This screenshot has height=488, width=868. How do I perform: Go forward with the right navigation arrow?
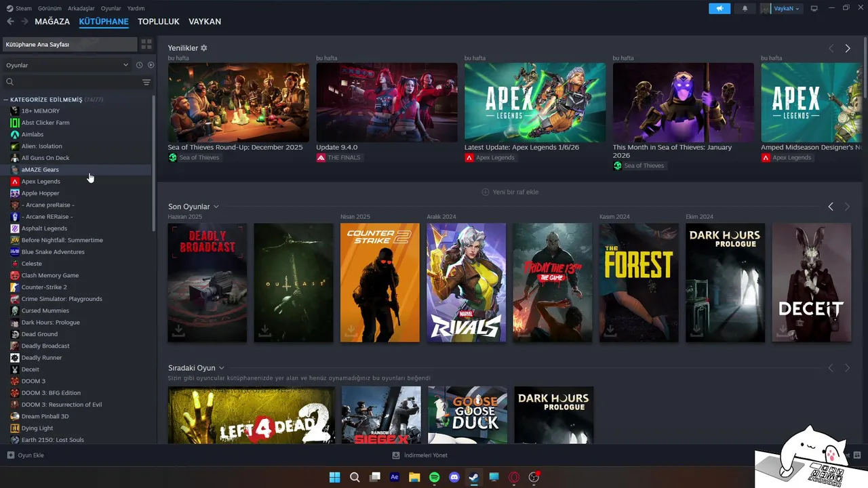click(24, 22)
